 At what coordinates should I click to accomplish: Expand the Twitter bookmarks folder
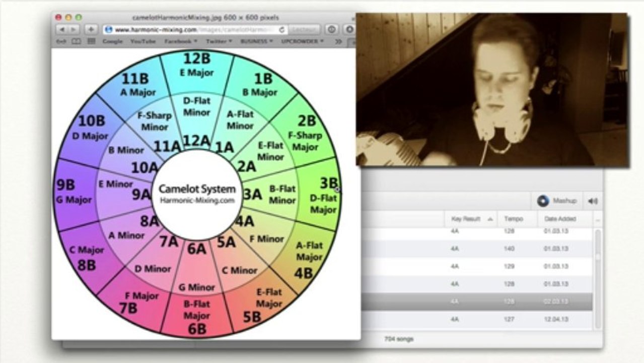tap(219, 41)
